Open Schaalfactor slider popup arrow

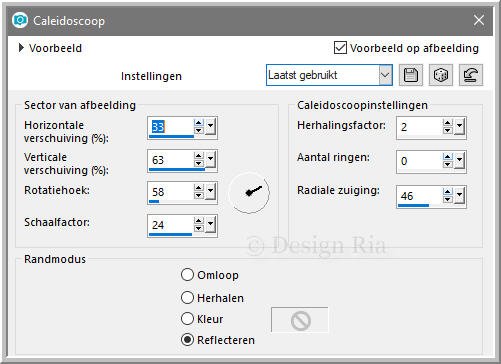point(210,225)
